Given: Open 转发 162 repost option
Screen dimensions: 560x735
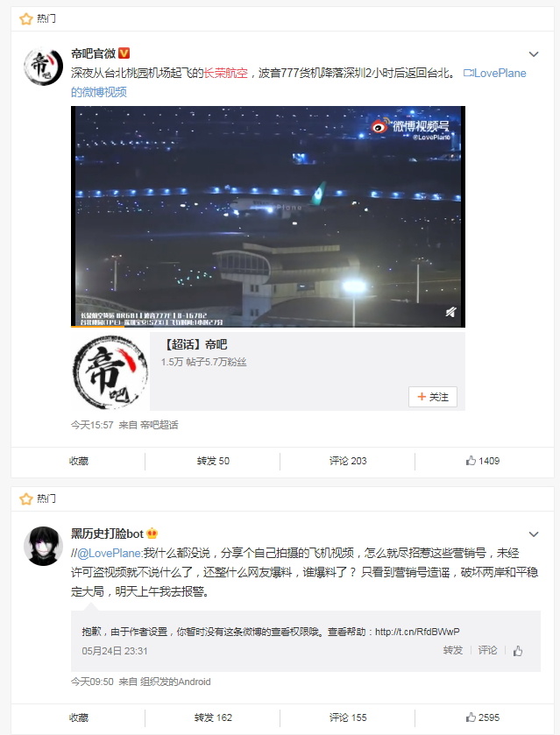Looking at the screenshot, I should coord(213,717).
